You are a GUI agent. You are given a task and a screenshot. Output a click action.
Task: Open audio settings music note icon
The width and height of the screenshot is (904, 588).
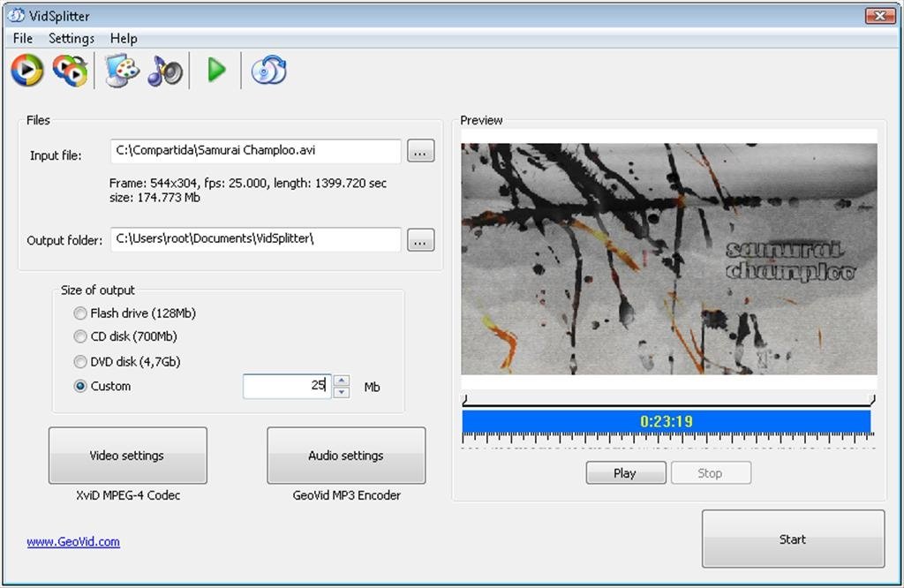[165, 72]
